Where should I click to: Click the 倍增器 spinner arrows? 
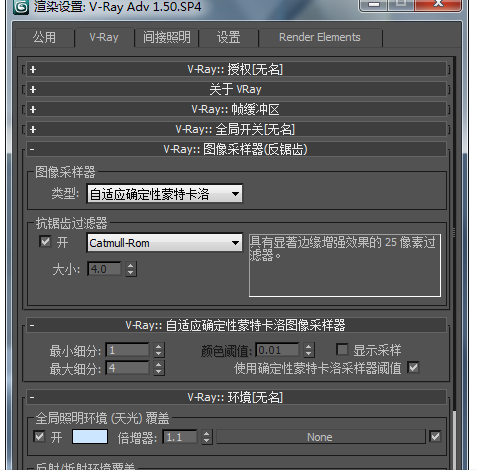click(207, 437)
